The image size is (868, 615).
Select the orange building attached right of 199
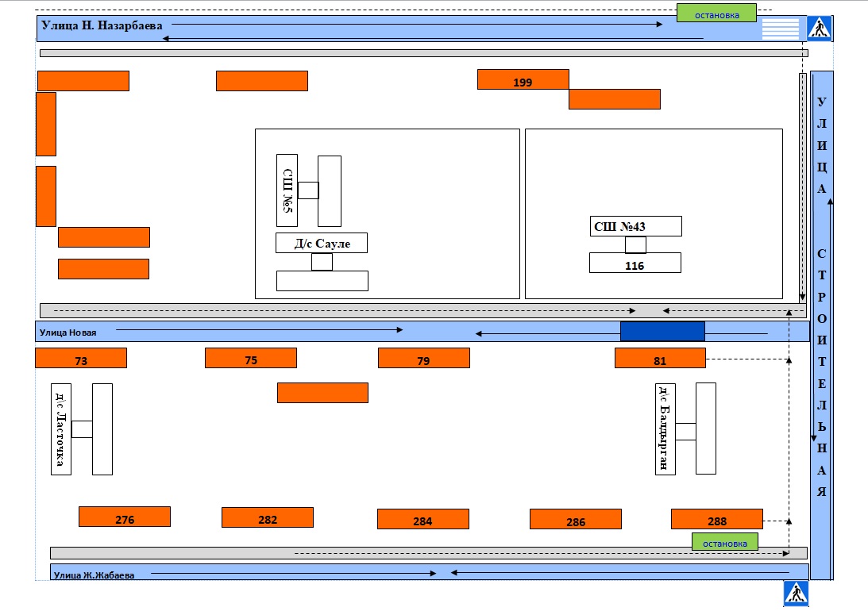pyautogui.click(x=615, y=99)
